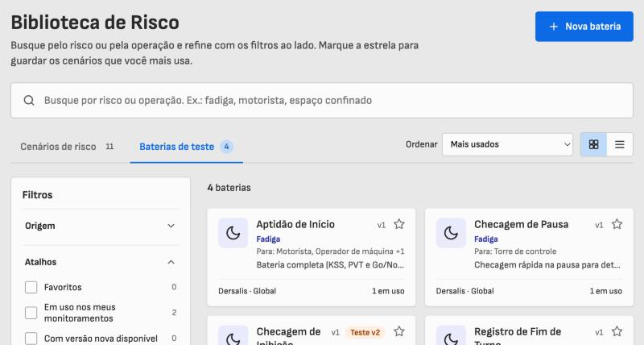Click the magnifier search icon
The height and width of the screenshot is (345, 644).
pos(29,100)
